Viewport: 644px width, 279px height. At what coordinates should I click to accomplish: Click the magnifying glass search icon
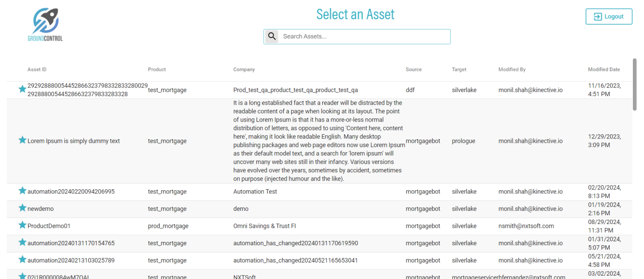pos(272,36)
